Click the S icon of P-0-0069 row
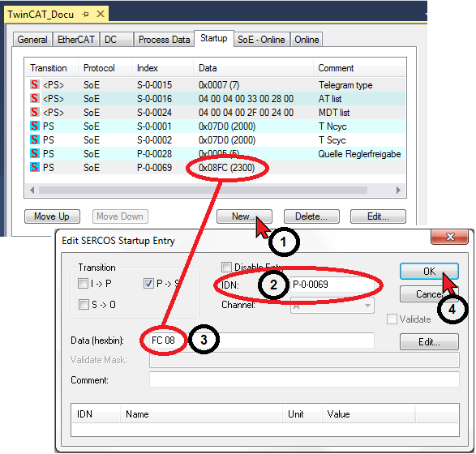The height and width of the screenshot is (454, 476). 35,168
